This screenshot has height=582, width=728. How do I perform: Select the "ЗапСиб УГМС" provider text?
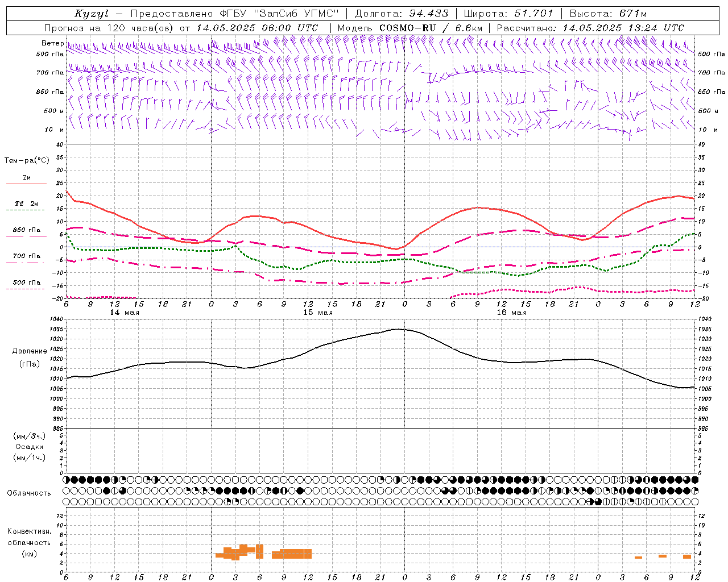coord(296,14)
